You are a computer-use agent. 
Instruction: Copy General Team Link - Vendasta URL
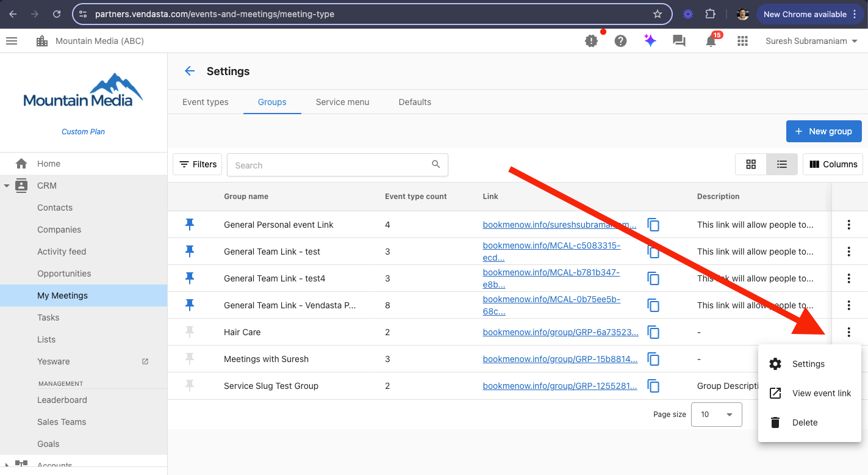pyautogui.click(x=653, y=305)
